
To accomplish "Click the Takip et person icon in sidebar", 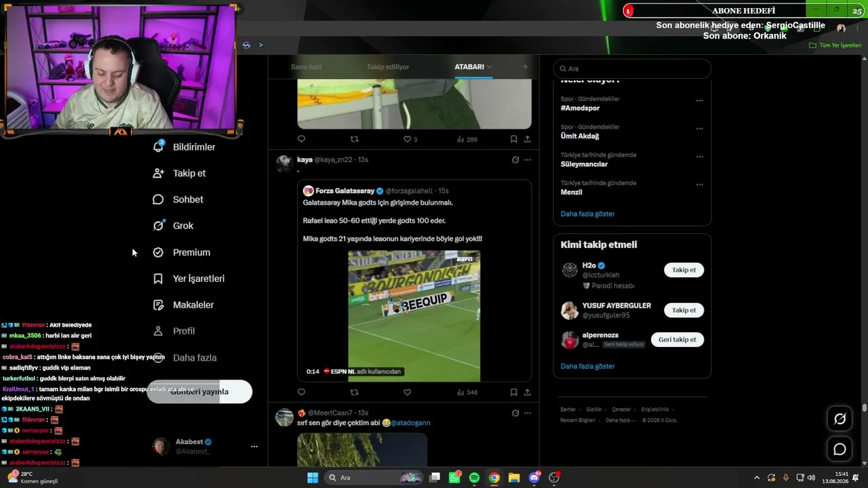I will tap(158, 173).
